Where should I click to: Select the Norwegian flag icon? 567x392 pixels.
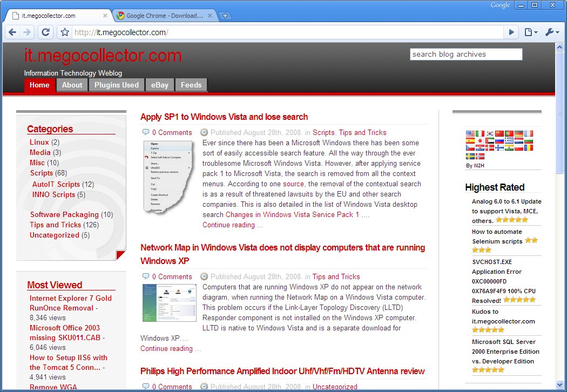click(x=480, y=156)
